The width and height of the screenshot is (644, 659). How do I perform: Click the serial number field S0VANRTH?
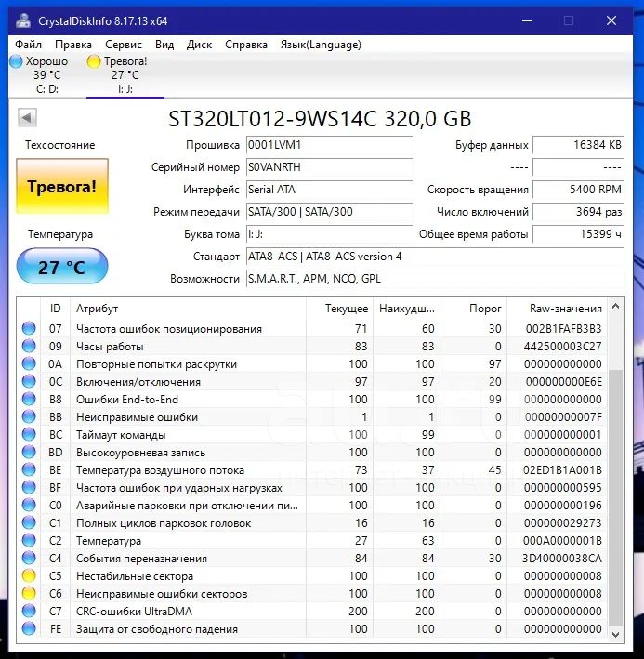pos(329,167)
